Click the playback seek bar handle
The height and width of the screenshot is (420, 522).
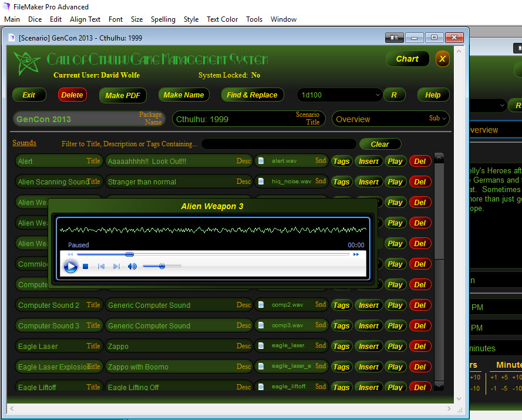(130, 254)
